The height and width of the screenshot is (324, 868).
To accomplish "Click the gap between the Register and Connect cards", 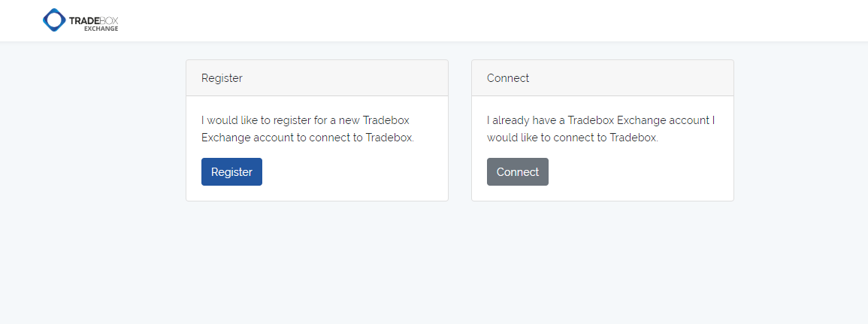I will [460, 130].
